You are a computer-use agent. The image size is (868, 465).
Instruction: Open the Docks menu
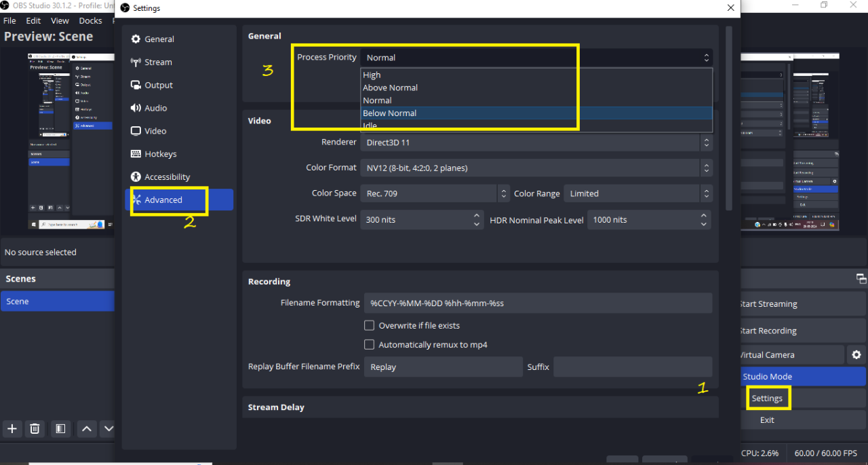coord(90,21)
